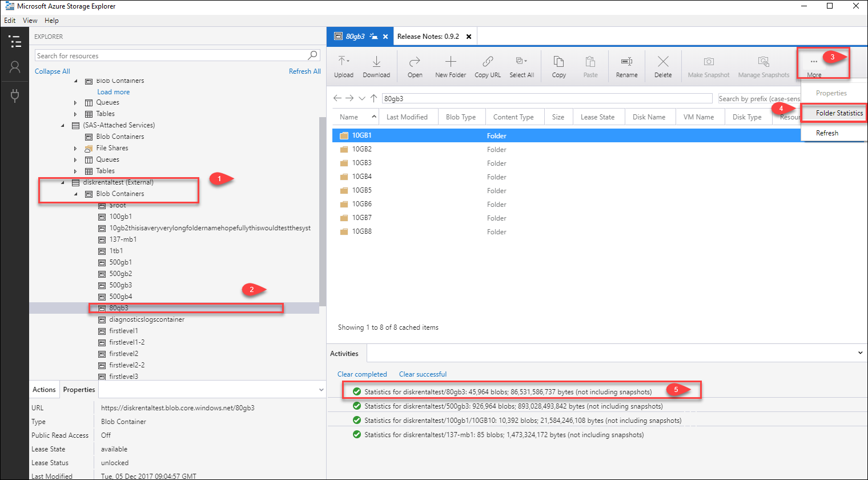
Task: Open the Connect dialog via plug icon
Action: pos(14,95)
